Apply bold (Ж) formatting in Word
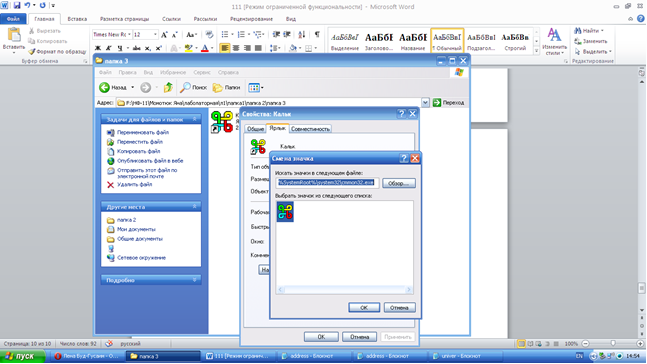This screenshot has height=364, width=647. 98,48
